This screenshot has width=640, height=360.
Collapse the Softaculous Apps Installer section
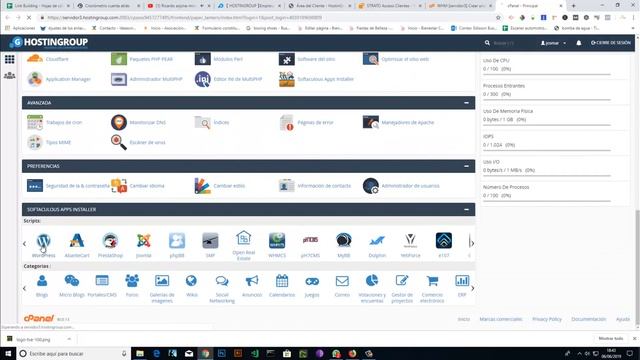click(x=466, y=209)
